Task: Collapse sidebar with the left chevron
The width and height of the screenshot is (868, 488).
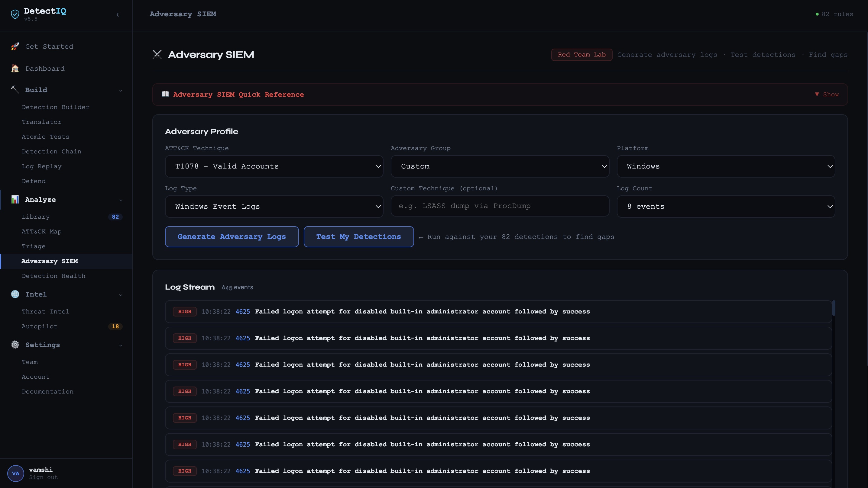Action: pos(118,14)
